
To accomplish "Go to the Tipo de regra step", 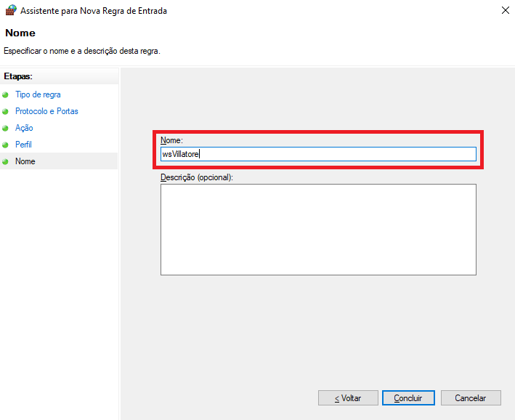I will pyautogui.click(x=38, y=94).
